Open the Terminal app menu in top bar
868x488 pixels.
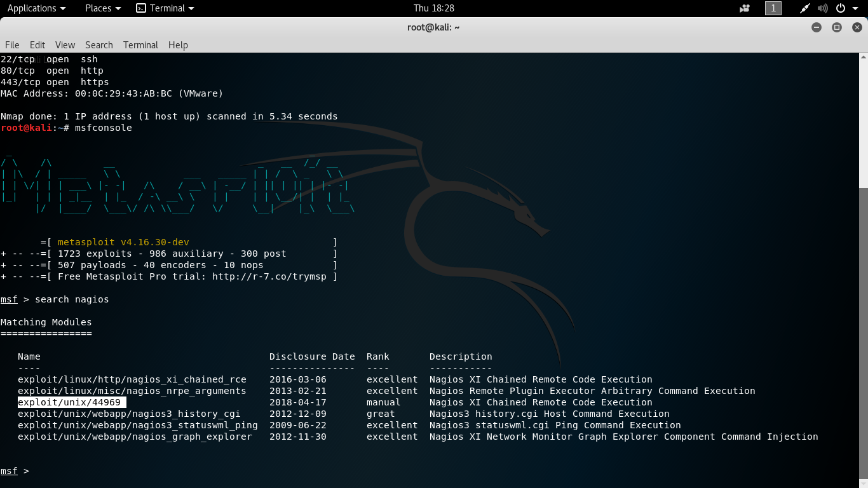pyautogui.click(x=165, y=8)
